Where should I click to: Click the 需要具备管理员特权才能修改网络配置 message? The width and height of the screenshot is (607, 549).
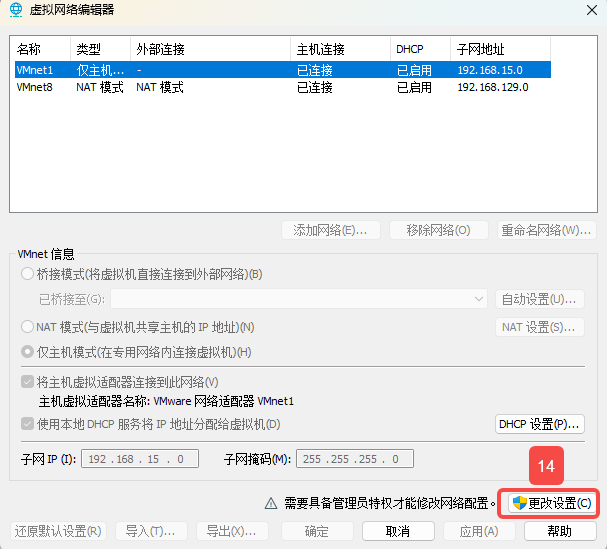point(390,503)
